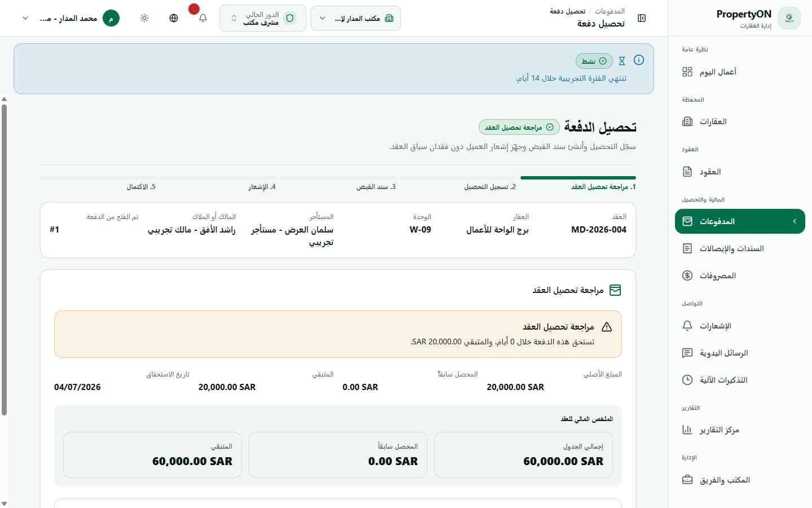This screenshot has height=508, width=812.
Task: Click the office building icon in office selector
Action: 389,18
